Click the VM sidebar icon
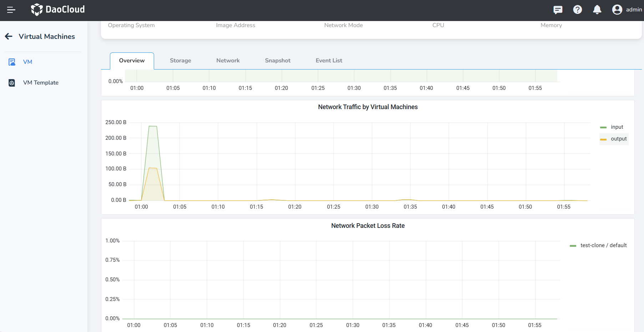Screen dimensions: 644x332 pyautogui.click(x=12, y=62)
